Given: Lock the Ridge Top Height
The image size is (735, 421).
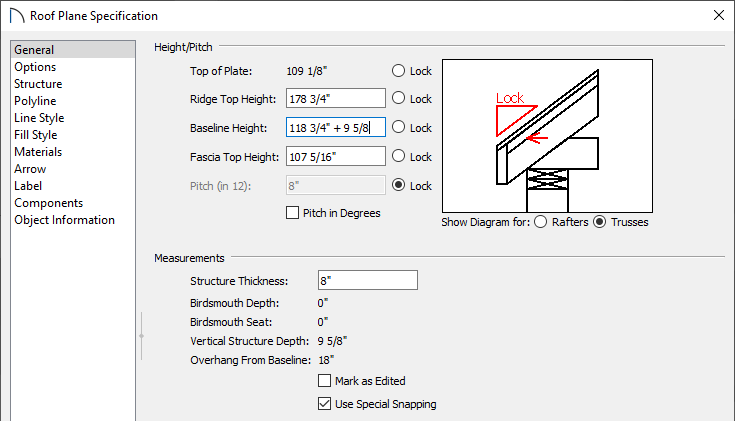Looking at the screenshot, I should tap(398, 98).
